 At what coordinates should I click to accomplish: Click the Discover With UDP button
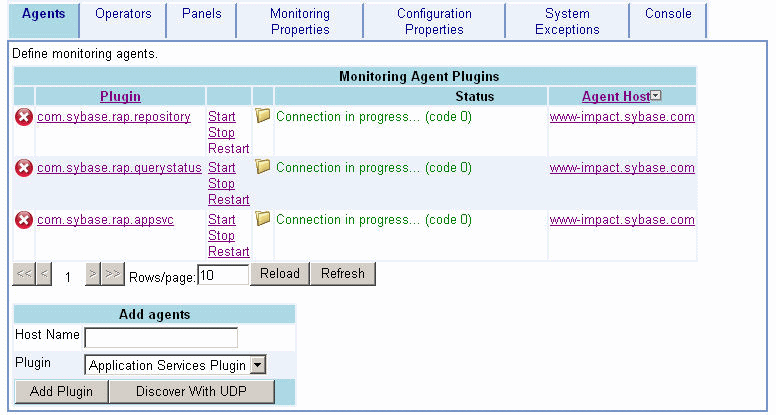(192, 392)
